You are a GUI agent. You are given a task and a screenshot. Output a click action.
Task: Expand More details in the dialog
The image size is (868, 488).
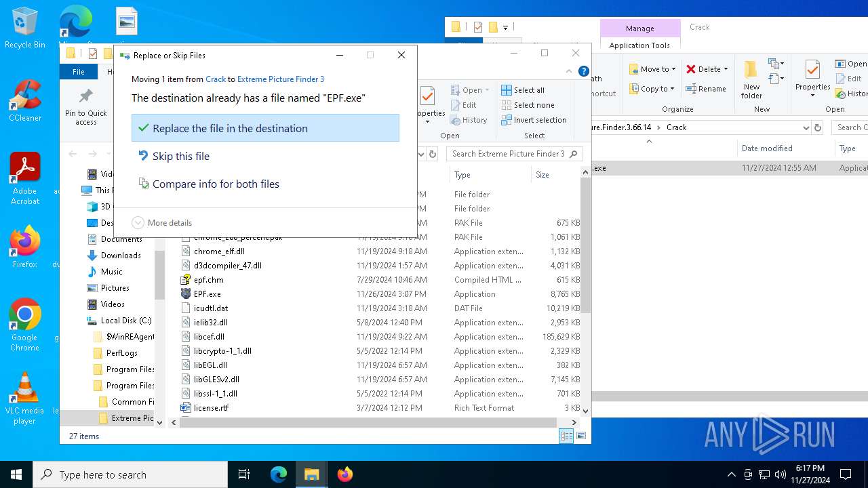click(162, 222)
